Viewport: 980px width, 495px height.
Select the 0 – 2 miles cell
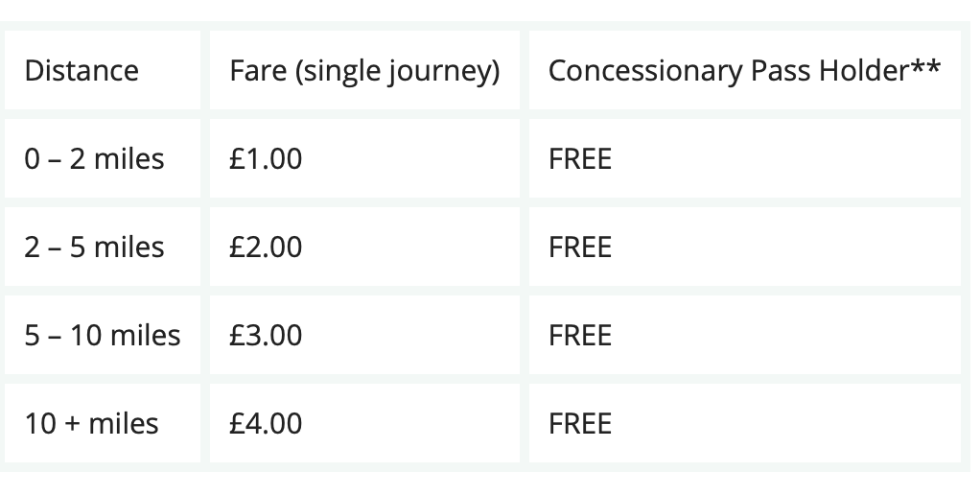[x=94, y=158]
